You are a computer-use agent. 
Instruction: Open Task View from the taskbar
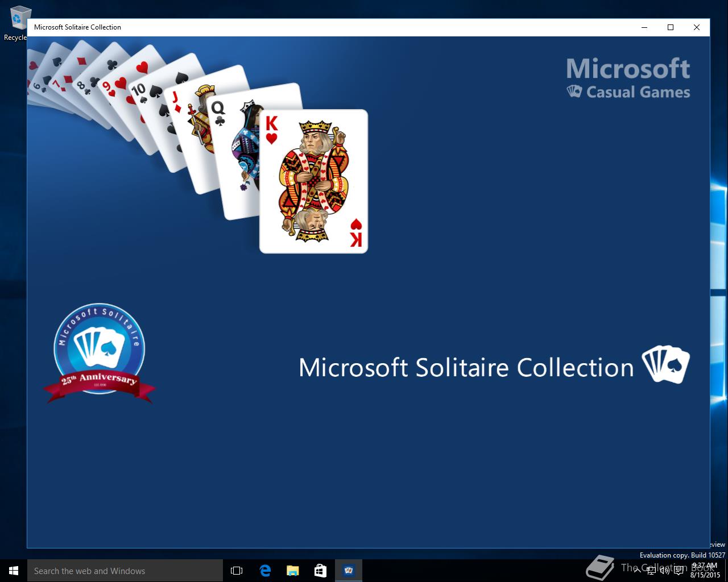[x=237, y=571]
